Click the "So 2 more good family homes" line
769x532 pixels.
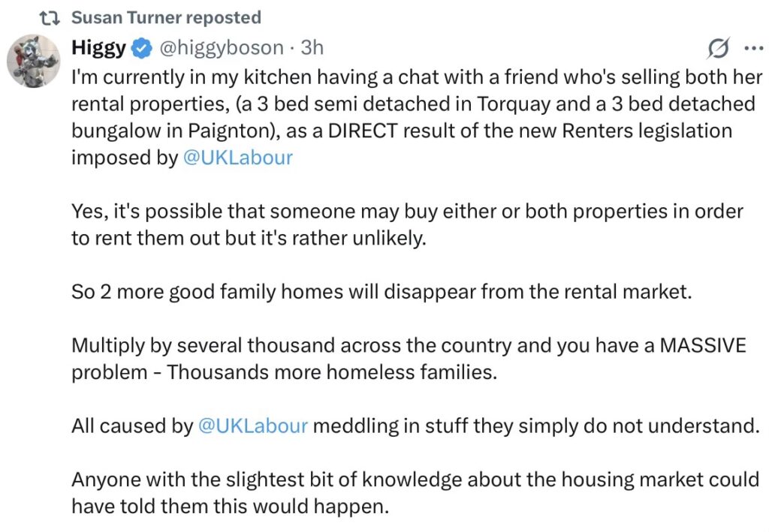[381, 292]
